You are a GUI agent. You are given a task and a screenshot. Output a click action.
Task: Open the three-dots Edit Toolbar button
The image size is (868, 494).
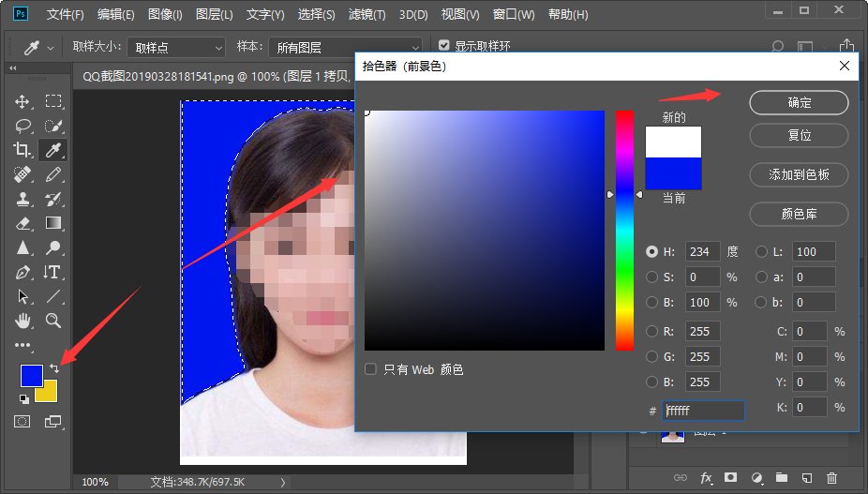[x=22, y=345]
